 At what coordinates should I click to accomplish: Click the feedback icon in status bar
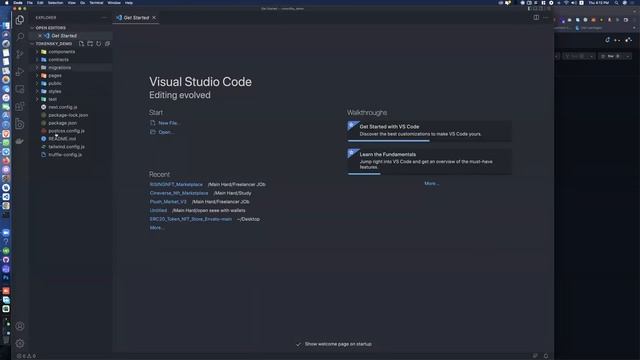(535, 356)
